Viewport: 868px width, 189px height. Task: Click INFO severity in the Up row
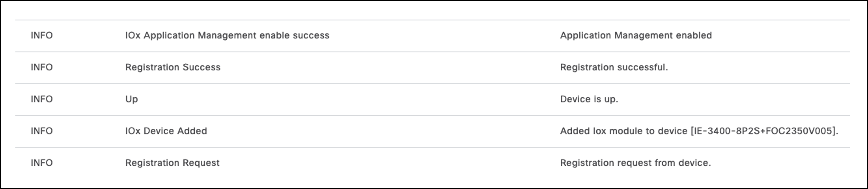42,99
